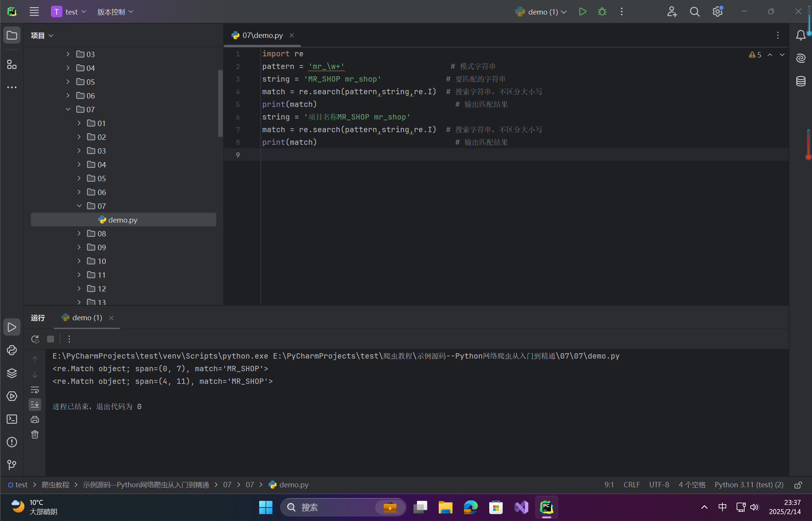812x521 pixels.
Task: Open AI Assistant spiral icon
Action: [x=801, y=58]
